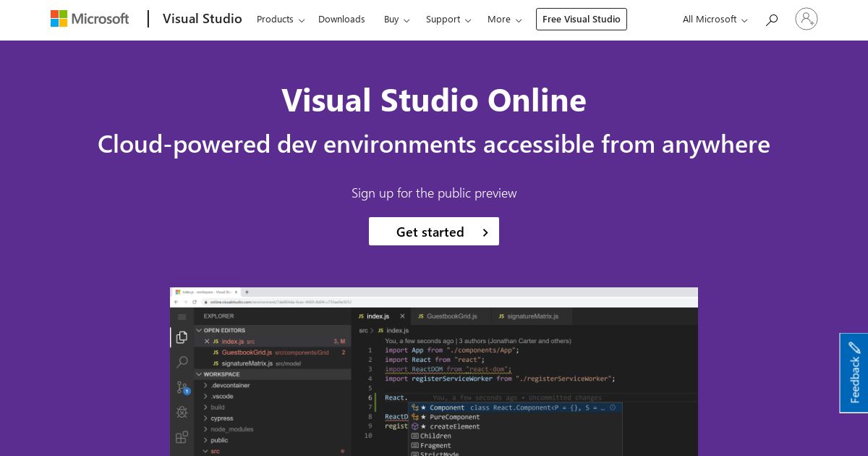Click the Visual Studio brand link
The height and width of the screenshot is (456, 868).
pos(203,19)
